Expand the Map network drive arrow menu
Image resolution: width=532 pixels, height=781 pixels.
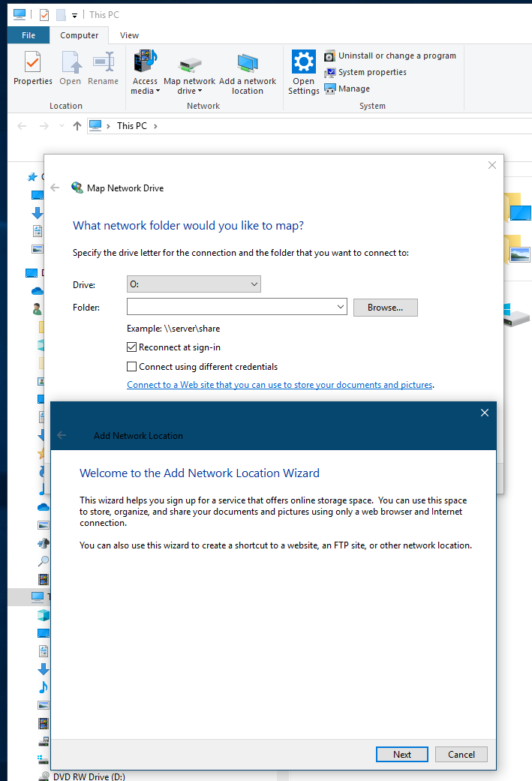tap(200, 92)
